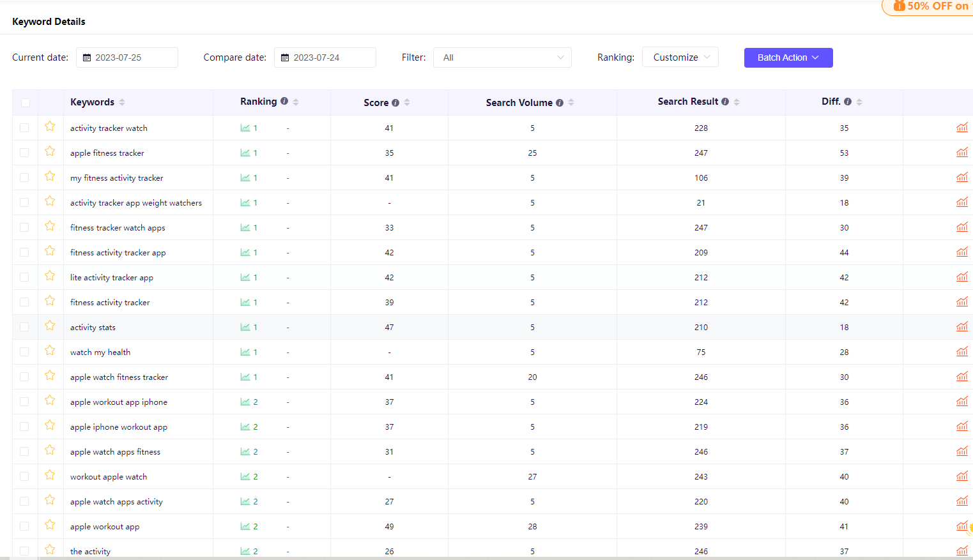The height and width of the screenshot is (560, 973).
Task: Click Search Volume value 28
Action: coord(532,526)
